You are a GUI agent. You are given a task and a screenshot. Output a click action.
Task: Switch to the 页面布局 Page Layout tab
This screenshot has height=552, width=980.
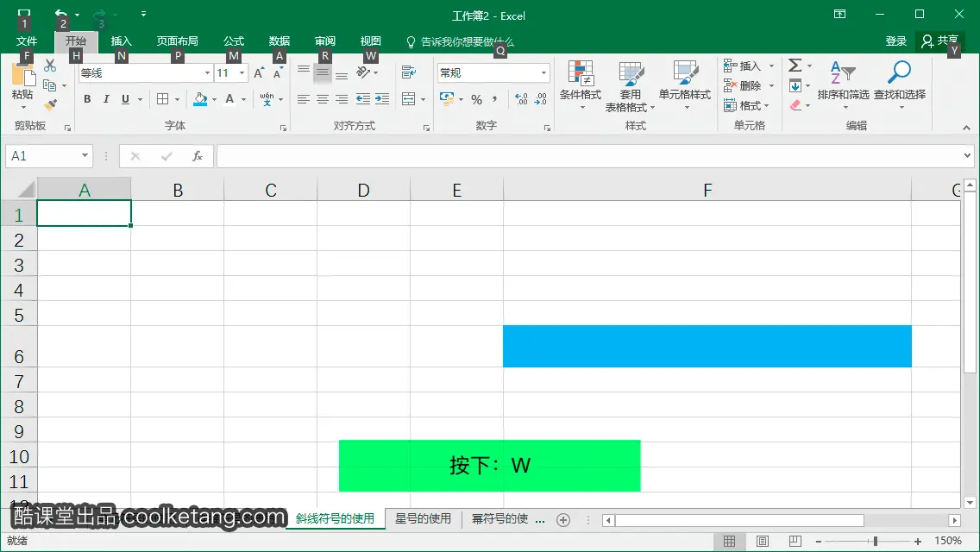[x=178, y=41]
